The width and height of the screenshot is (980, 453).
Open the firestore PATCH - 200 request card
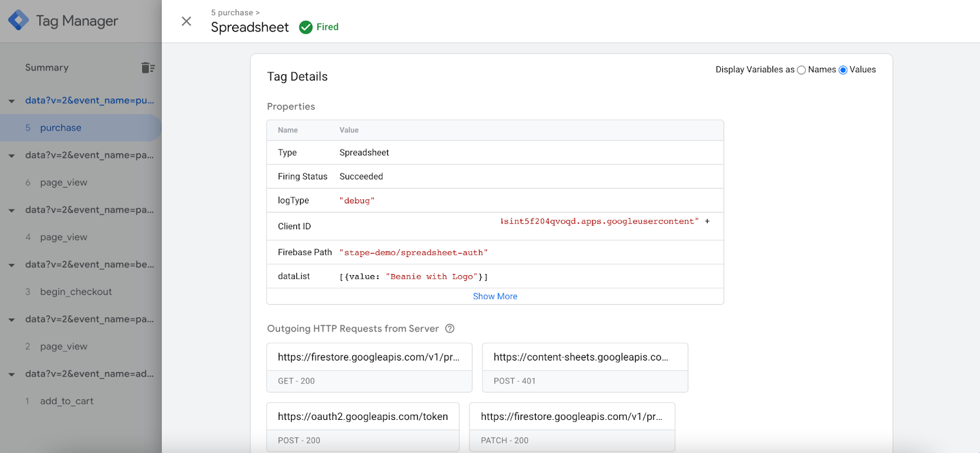(572, 427)
